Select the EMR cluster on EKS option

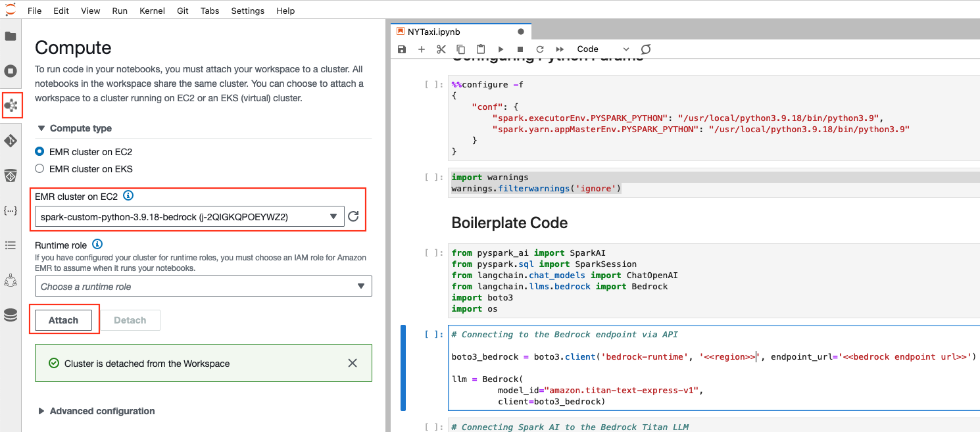39,169
